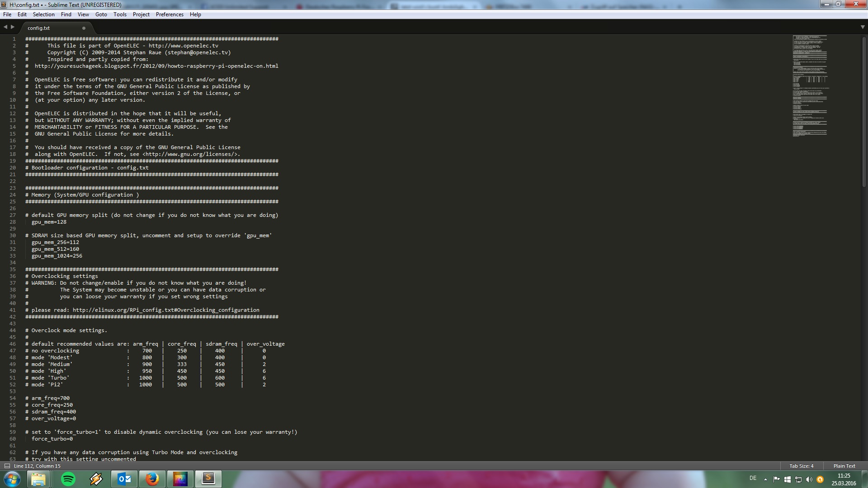Viewport: 868px width, 488px height.
Task: Open the Help menu
Action: (195, 14)
